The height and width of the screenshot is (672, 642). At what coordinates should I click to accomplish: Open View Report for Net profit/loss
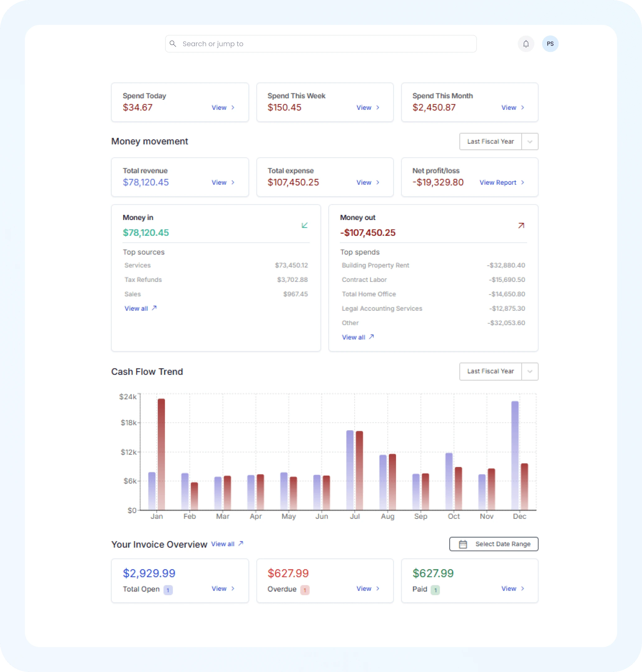pos(502,182)
